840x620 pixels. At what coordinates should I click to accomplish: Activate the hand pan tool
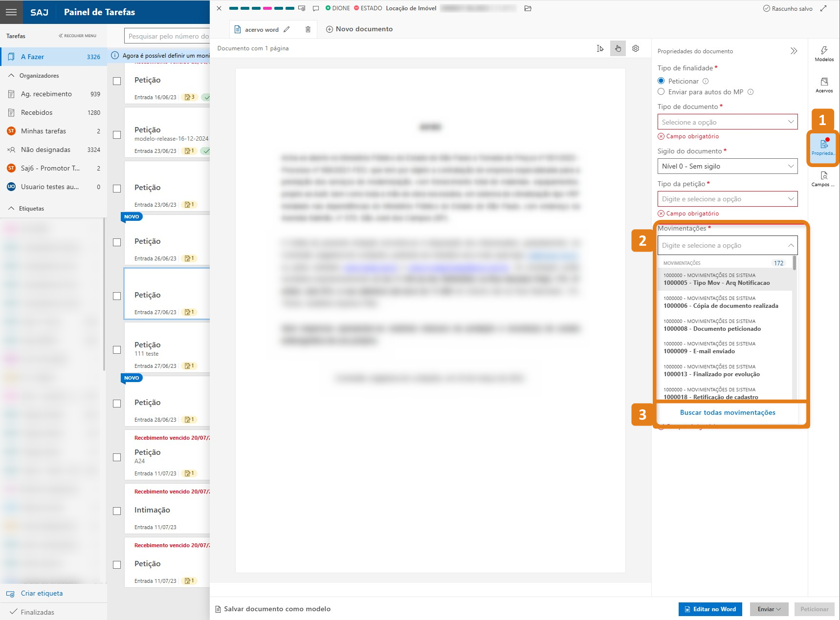(618, 48)
